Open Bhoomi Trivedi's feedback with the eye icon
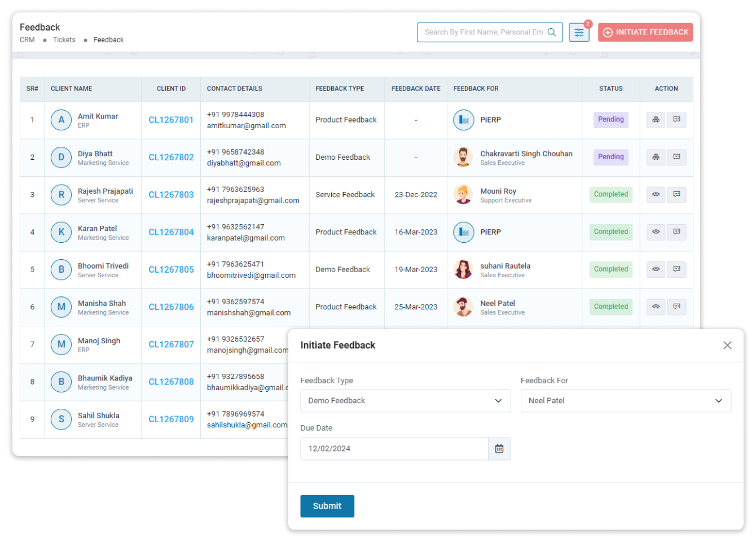This screenshot has width=756, height=542. click(656, 269)
